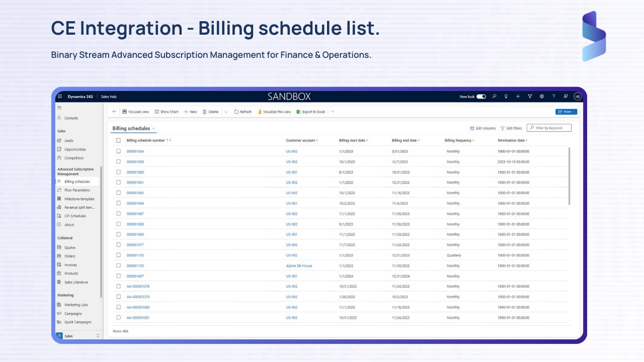The image size is (644, 362).
Task: Click Visualize this view
Action: pyautogui.click(x=274, y=112)
